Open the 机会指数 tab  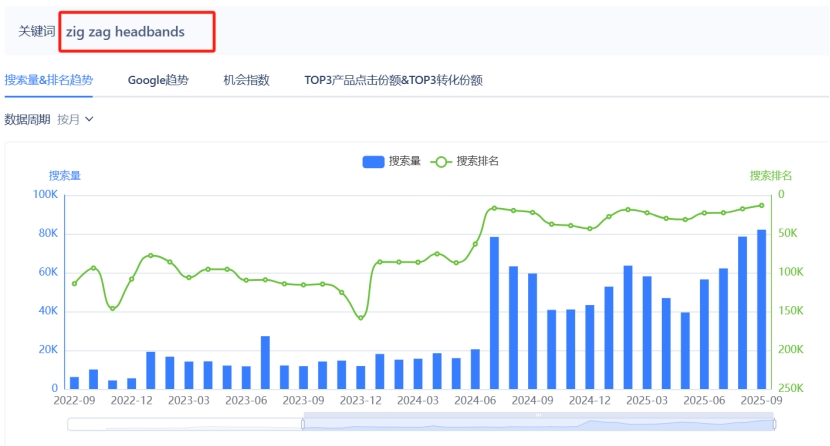pos(246,80)
